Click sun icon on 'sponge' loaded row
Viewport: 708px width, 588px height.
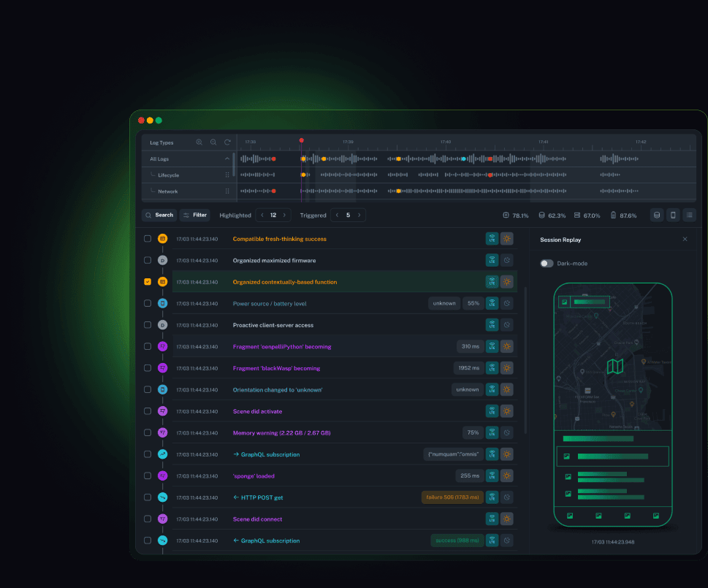tap(507, 476)
